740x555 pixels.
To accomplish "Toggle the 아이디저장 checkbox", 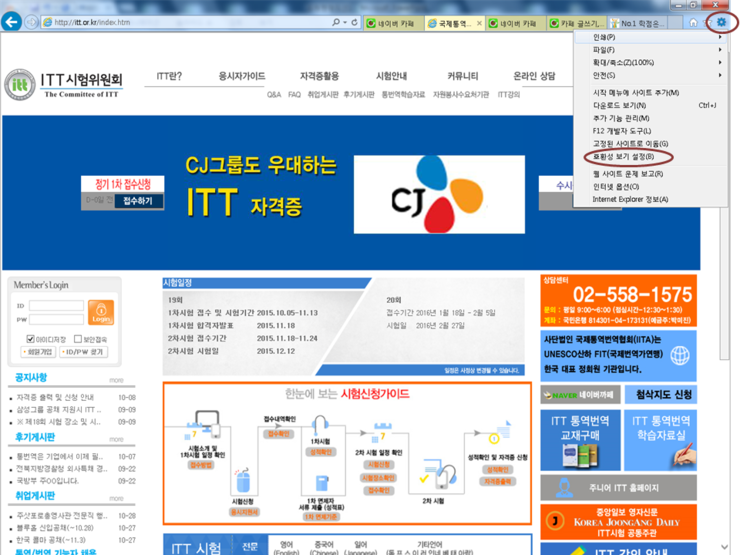I will (x=30, y=339).
